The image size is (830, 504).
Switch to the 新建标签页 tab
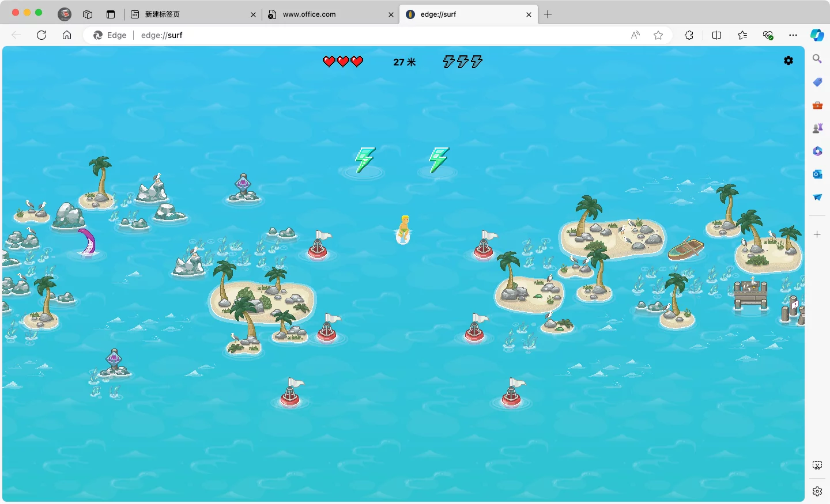(x=193, y=14)
